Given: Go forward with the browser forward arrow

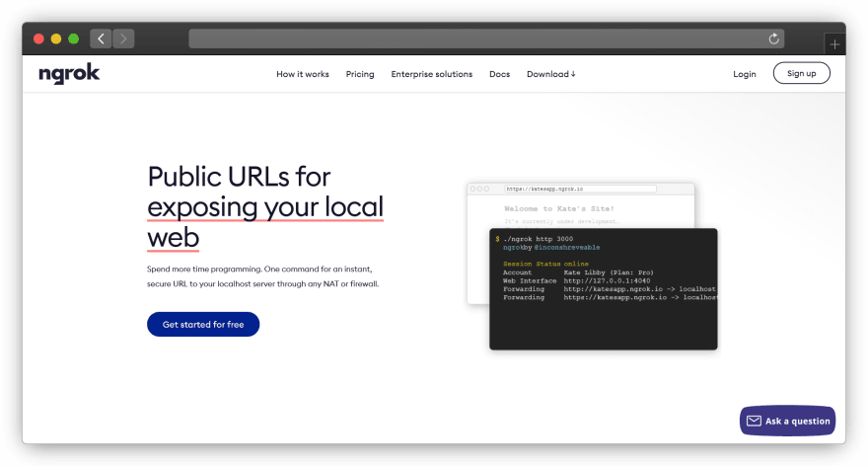Looking at the screenshot, I should pyautogui.click(x=123, y=39).
